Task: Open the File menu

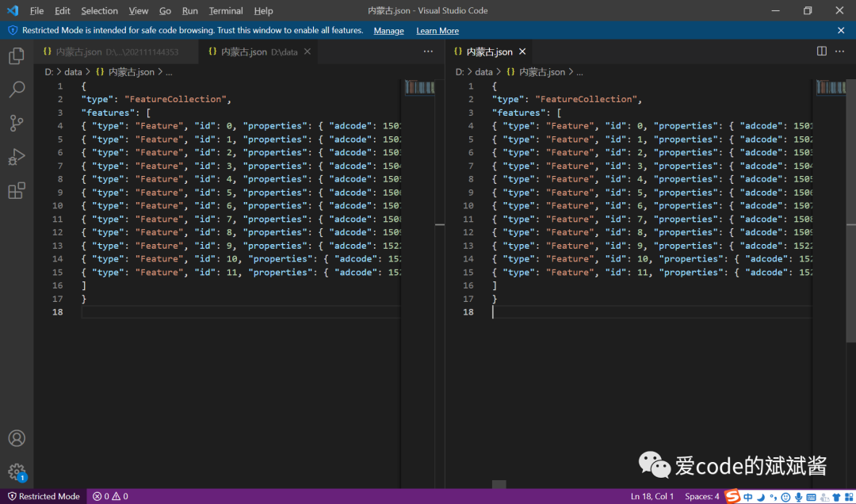Action: (36, 10)
